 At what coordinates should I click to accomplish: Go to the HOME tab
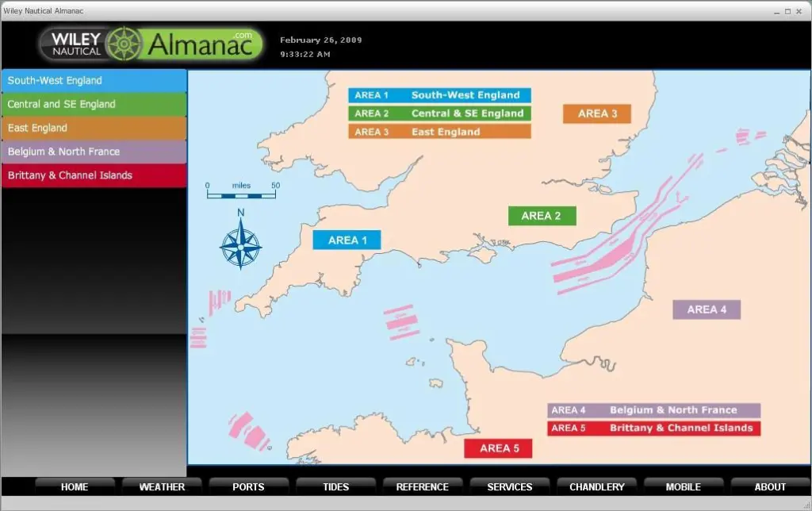click(x=75, y=486)
